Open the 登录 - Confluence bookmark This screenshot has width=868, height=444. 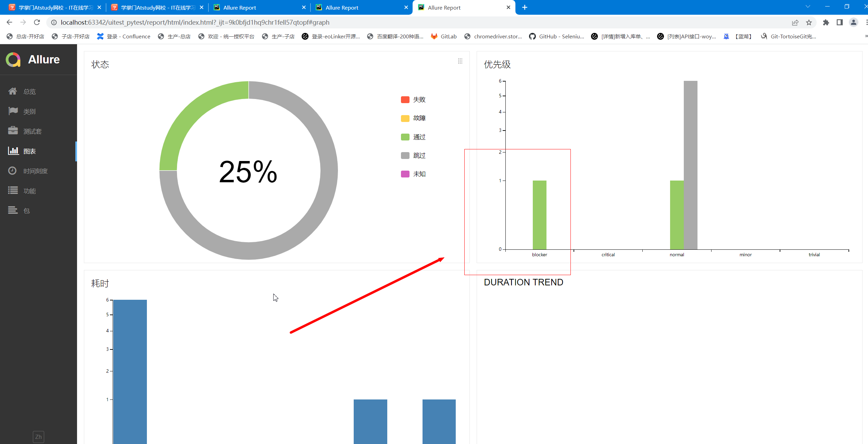pyautogui.click(x=124, y=36)
